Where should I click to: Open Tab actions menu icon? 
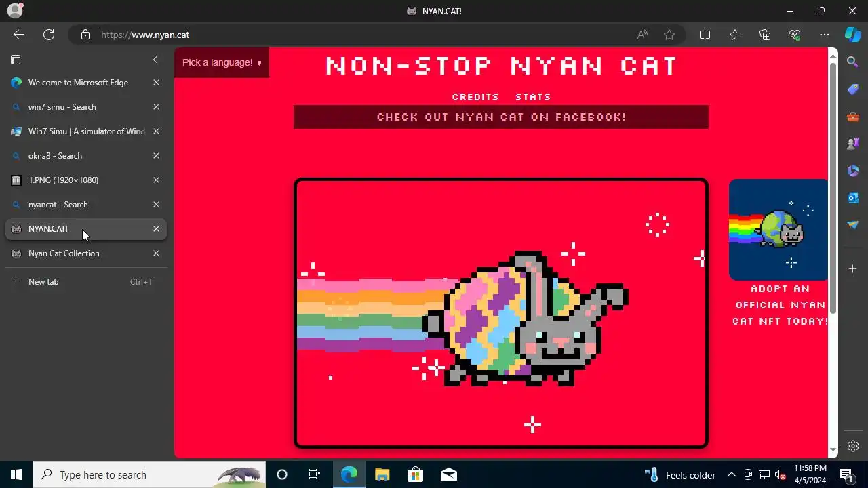(16, 60)
